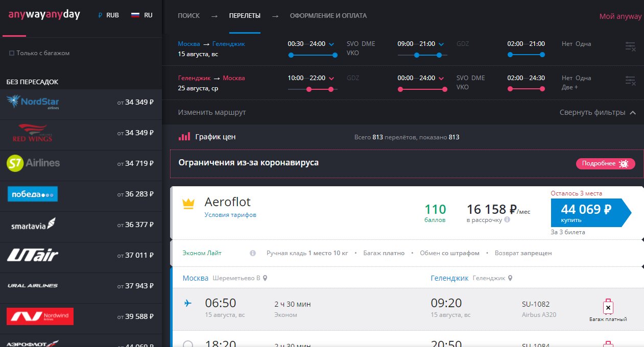Screen dimensions: 644x347
Task: Collapse filters with Свернуть фильтры
Action: 598,112
